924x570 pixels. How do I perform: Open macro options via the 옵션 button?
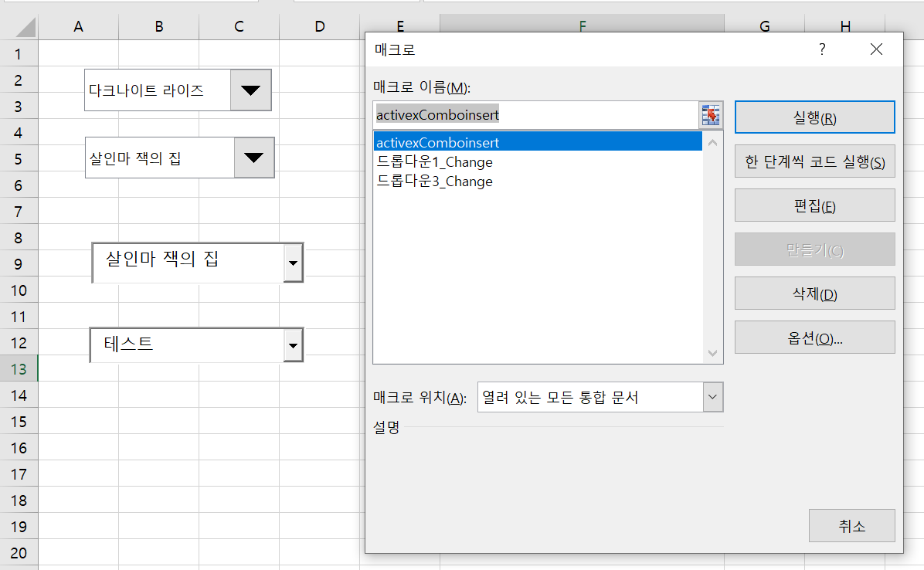click(x=814, y=337)
